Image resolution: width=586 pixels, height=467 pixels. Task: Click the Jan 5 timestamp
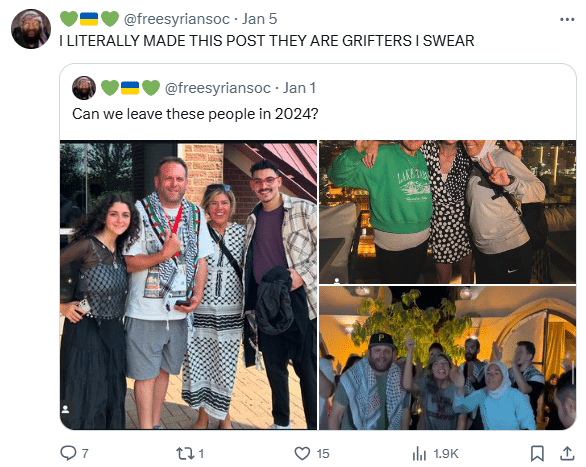pos(259,19)
